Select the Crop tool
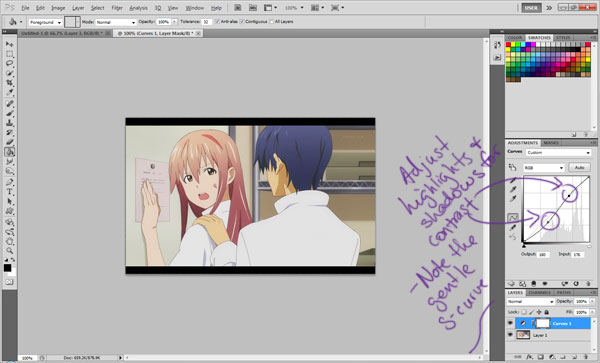This screenshot has width=600, height=363. (10, 83)
